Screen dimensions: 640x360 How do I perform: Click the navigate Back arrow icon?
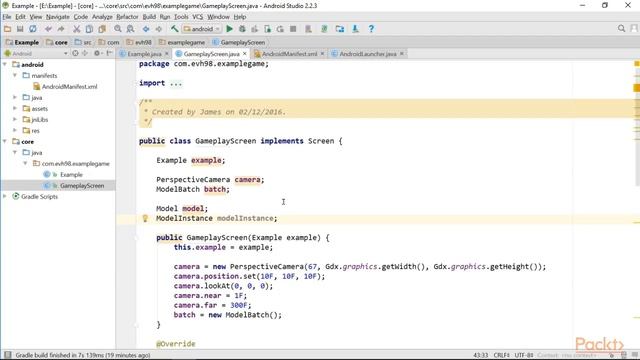coord(146,29)
